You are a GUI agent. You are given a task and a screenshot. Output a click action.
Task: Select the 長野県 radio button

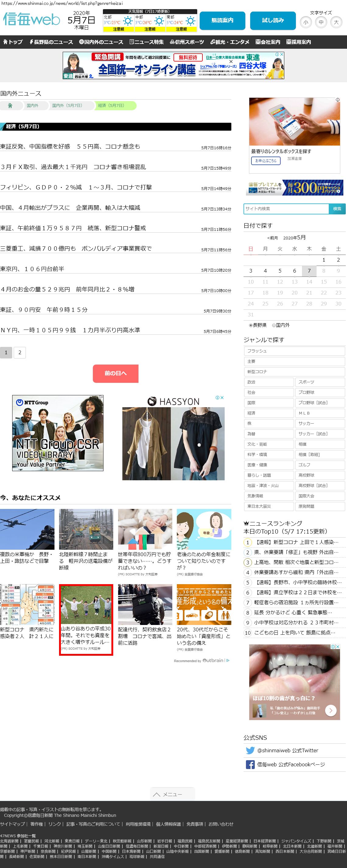click(251, 325)
